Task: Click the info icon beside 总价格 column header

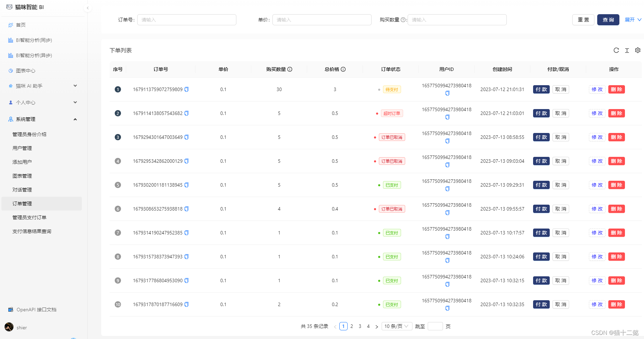Action: 343,69
